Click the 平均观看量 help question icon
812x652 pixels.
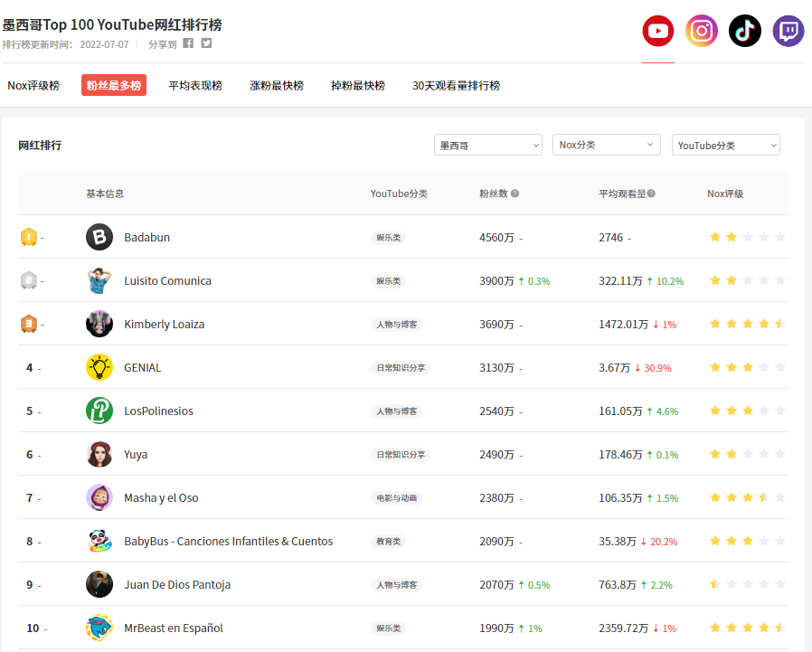(x=651, y=194)
